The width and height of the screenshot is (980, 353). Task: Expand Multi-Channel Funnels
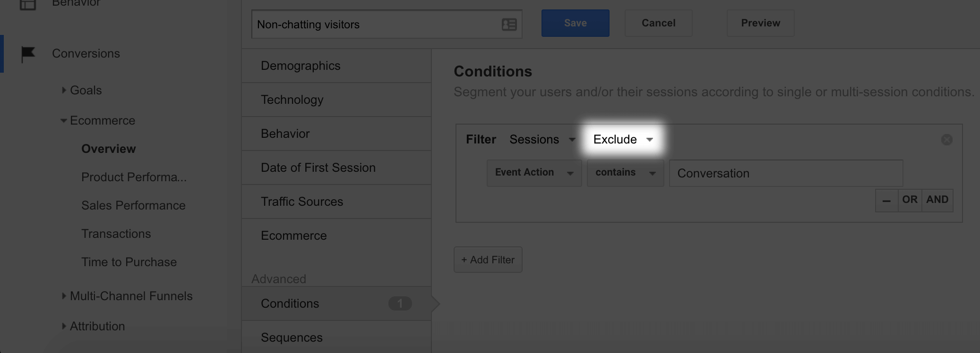64,296
